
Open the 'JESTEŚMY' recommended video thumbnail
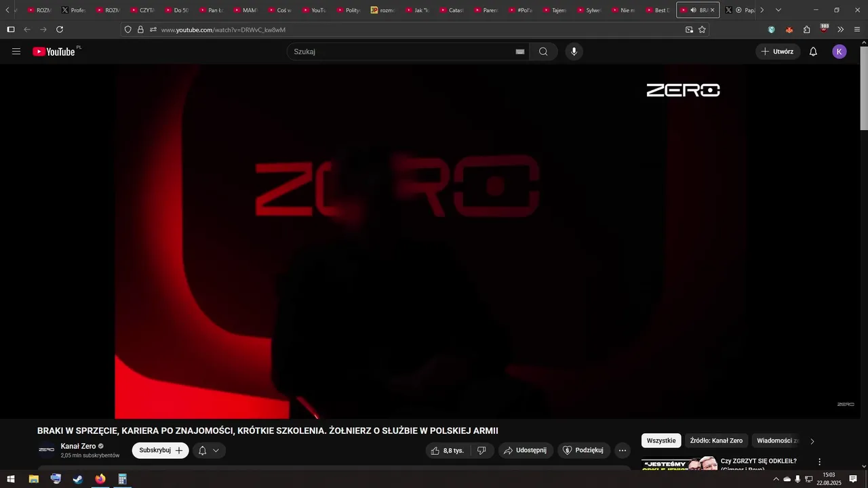coord(679,464)
